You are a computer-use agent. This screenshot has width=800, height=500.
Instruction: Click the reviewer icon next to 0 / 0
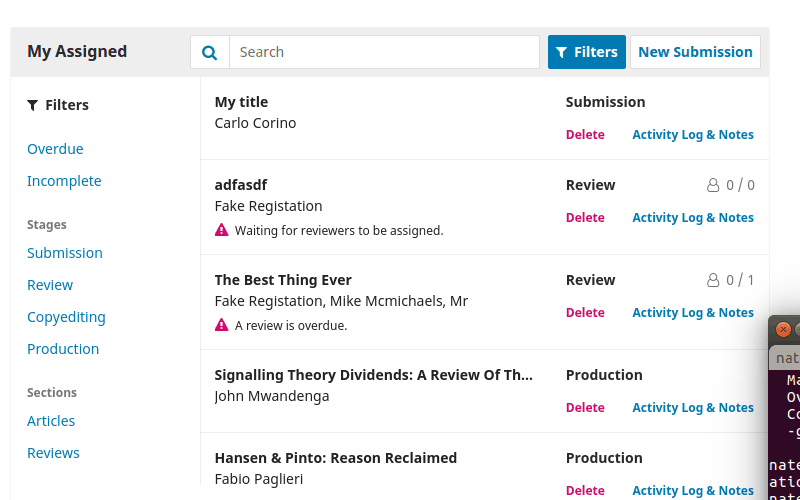713,185
